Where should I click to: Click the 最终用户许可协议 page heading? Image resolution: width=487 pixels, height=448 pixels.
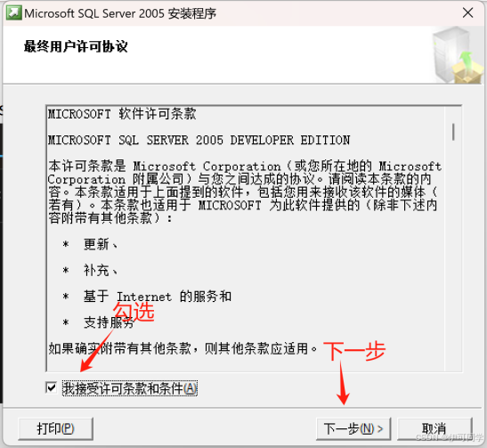coord(76,46)
